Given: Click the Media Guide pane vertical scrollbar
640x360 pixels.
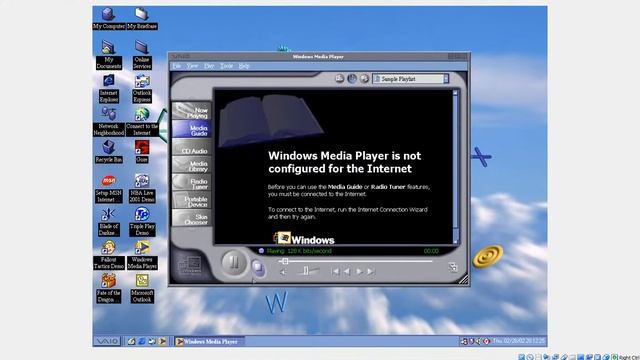Looking at the screenshot, I should 455,167.
